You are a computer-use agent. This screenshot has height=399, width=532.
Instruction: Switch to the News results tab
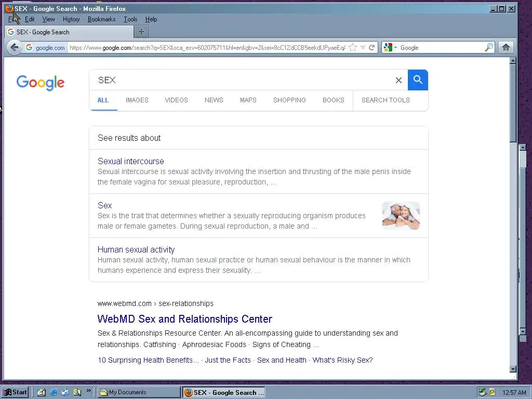pos(214,100)
